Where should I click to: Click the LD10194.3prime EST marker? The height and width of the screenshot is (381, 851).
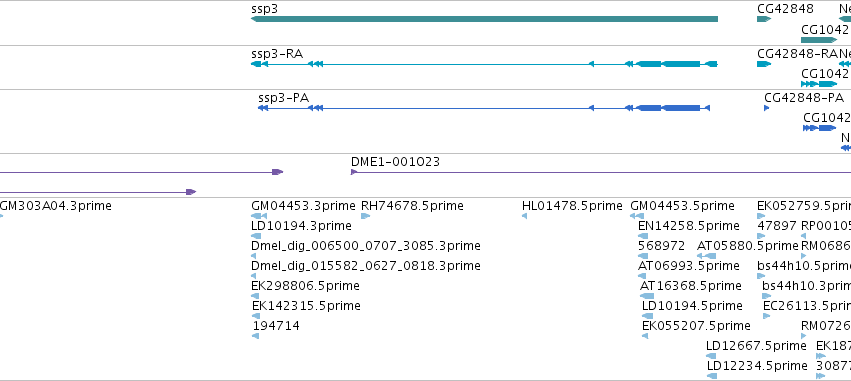pos(256,236)
